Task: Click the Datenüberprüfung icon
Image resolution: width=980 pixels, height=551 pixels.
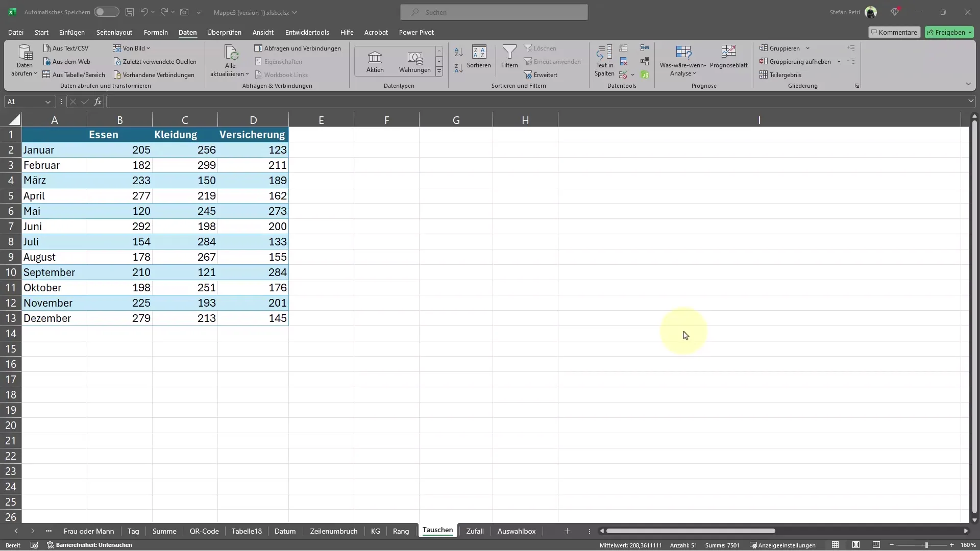Action: click(x=623, y=74)
